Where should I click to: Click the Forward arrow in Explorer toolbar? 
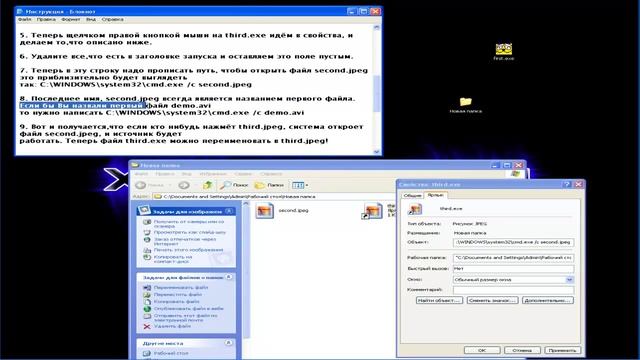coord(184,185)
